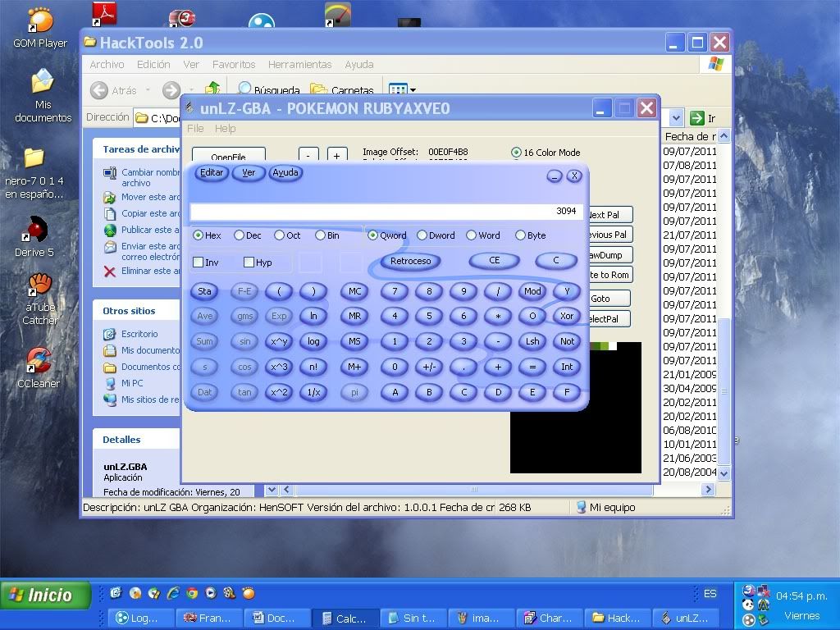
Task: Click the 04:54 p.m. system clock
Action: [x=801, y=596]
